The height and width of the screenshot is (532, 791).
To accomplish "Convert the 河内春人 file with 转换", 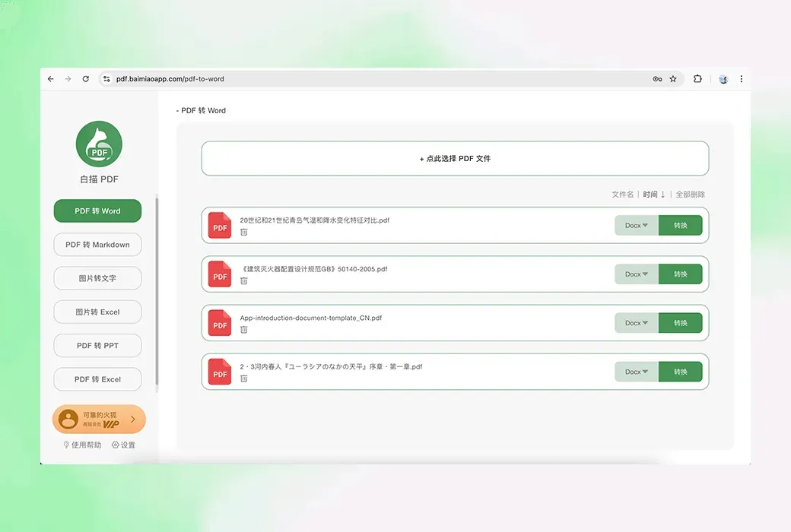I will pos(681,372).
